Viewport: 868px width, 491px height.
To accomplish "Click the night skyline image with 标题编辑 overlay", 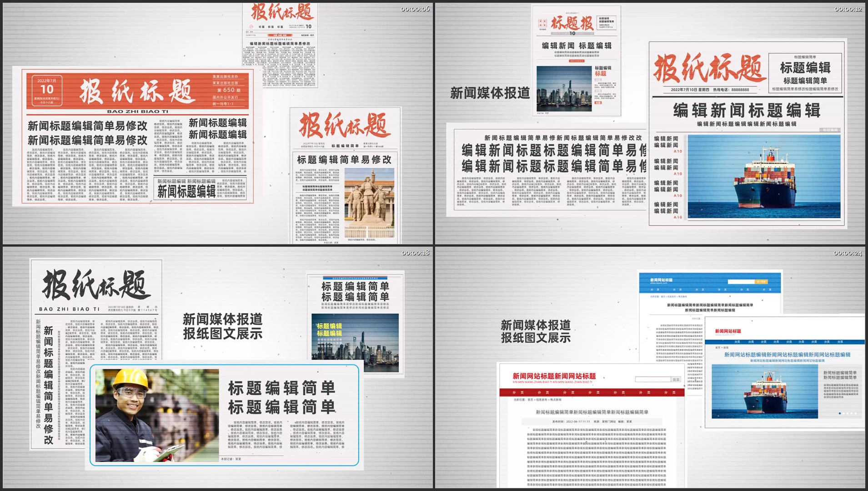I will click(x=355, y=343).
